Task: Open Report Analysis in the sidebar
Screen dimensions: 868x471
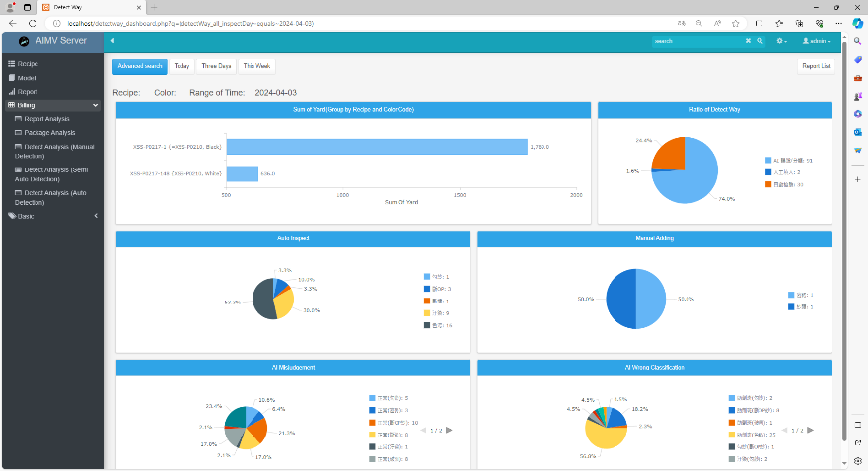Action: 46,119
